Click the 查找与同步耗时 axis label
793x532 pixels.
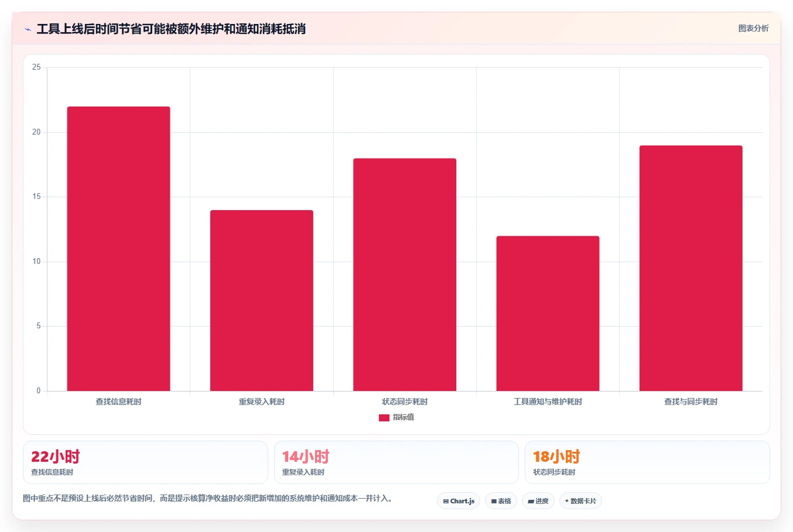[x=691, y=401]
